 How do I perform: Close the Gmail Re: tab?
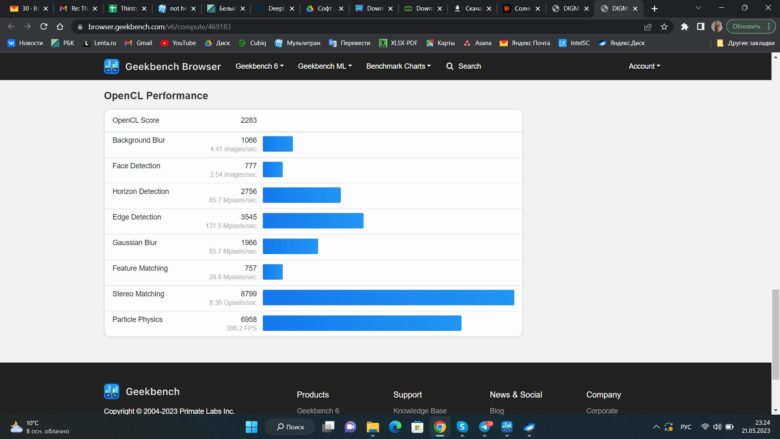click(95, 8)
